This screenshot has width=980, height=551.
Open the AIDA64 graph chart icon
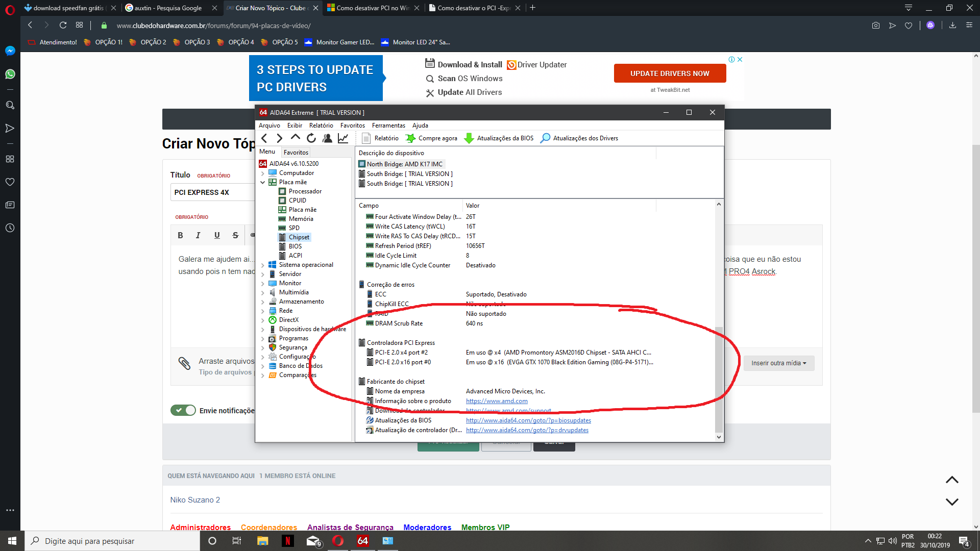pyautogui.click(x=343, y=138)
